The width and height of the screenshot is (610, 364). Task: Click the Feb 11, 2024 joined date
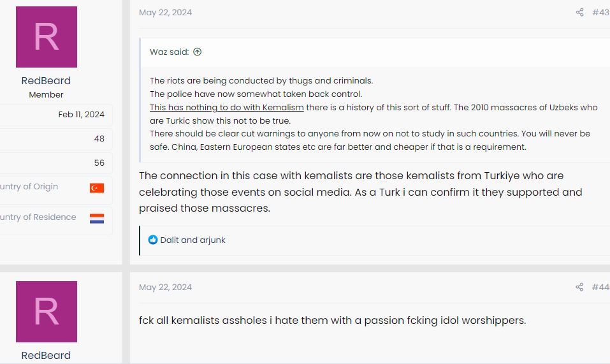[x=81, y=115]
